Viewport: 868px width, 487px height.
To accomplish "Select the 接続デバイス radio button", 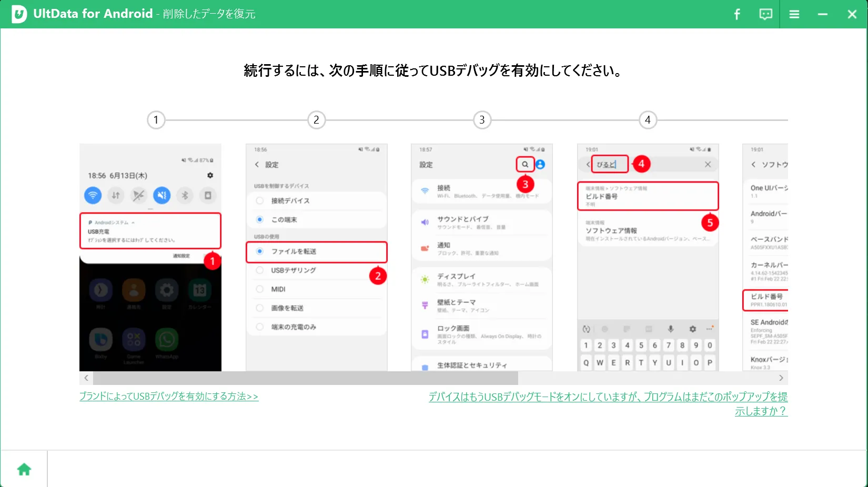I will [x=259, y=200].
